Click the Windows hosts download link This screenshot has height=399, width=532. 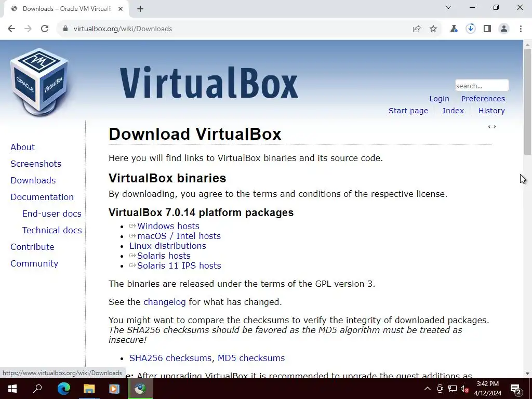pos(168,226)
